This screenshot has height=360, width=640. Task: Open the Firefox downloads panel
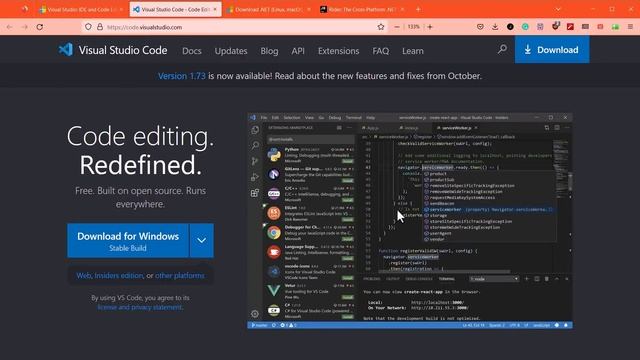click(495, 27)
